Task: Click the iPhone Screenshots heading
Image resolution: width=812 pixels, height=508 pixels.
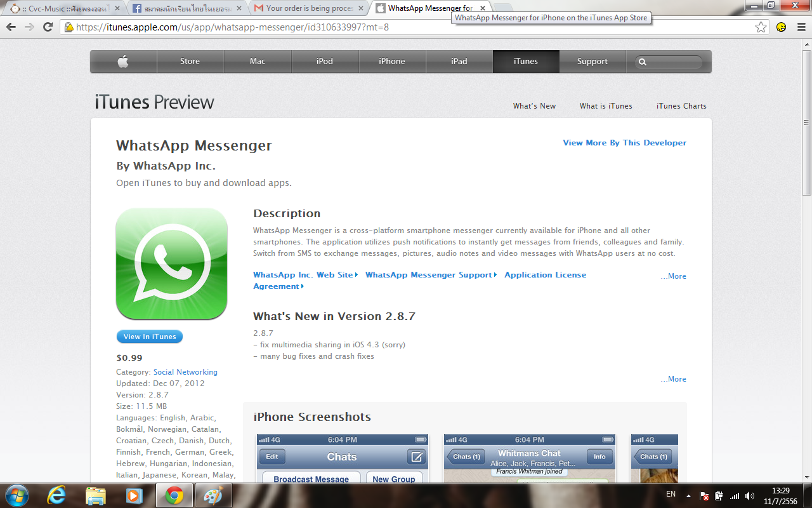Action: point(312,417)
